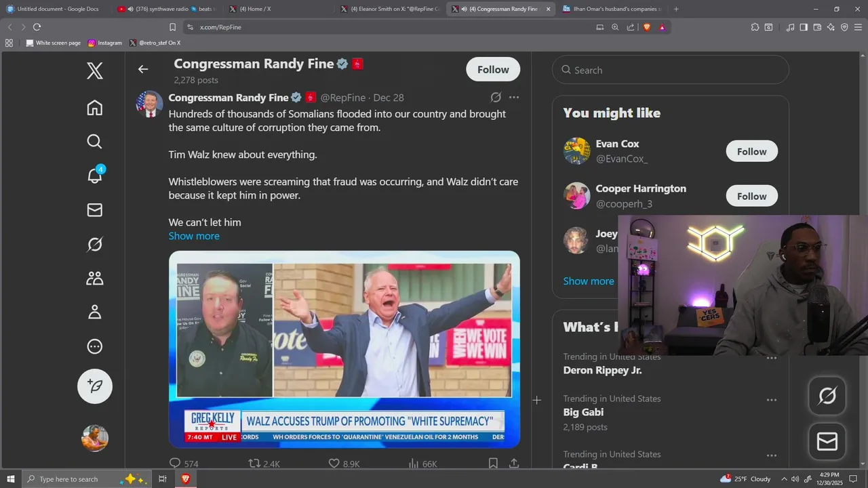This screenshot has height=488, width=868.
Task: Open White screen page bookmark
Action: tap(53, 43)
